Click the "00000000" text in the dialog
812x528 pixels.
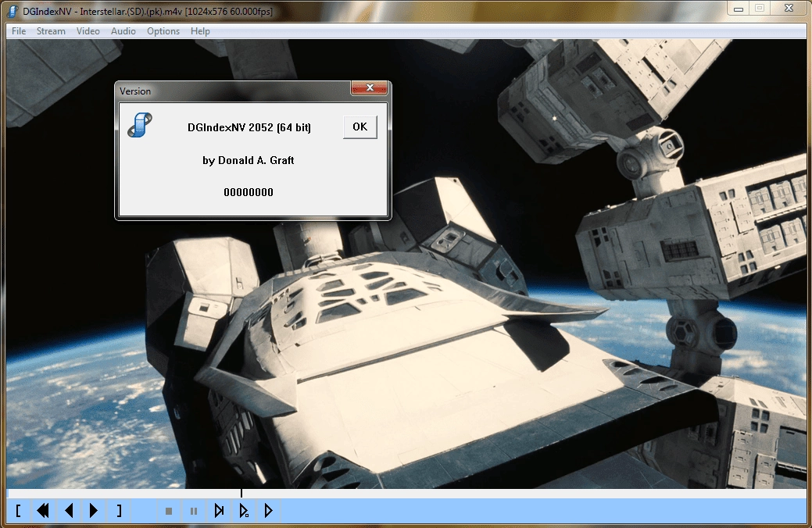pyautogui.click(x=249, y=193)
